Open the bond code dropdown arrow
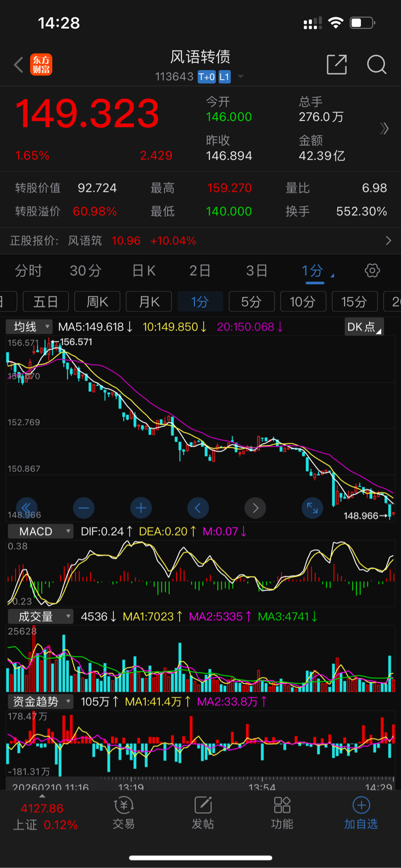Viewport: 401px width, 868px height. click(x=241, y=77)
